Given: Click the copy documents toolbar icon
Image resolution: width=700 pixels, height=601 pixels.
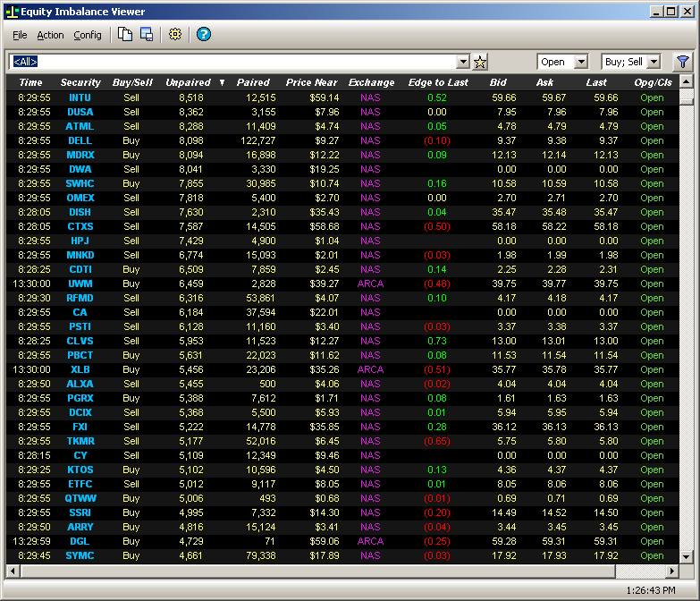Looking at the screenshot, I should click(x=124, y=34).
